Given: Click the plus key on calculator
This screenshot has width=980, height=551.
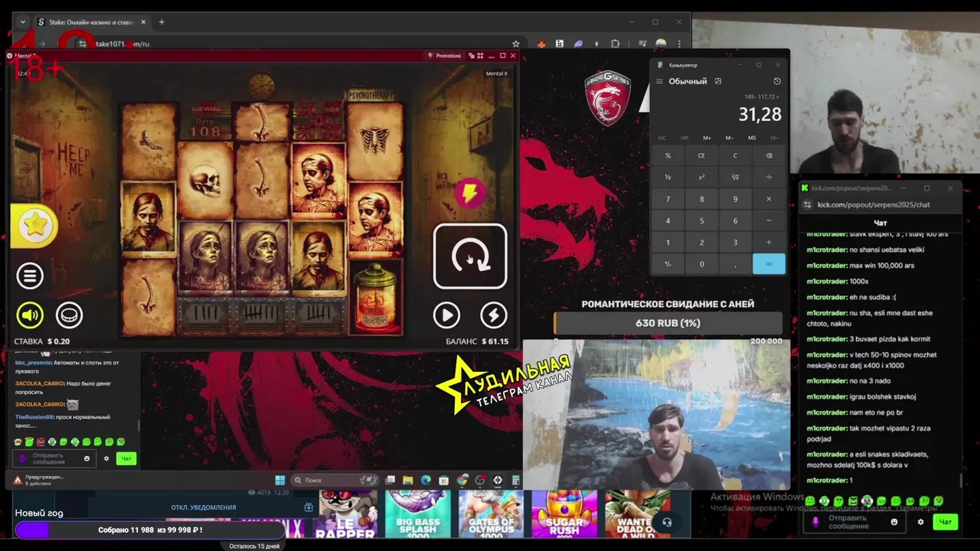Looking at the screenshot, I should tap(769, 243).
